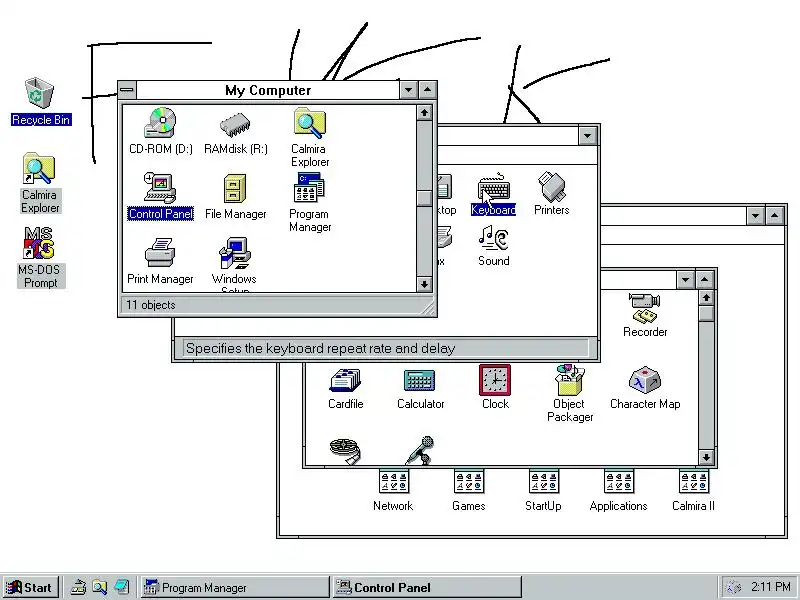Click the '11 objects' status bar text
The height and width of the screenshot is (600, 800).
(151, 305)
